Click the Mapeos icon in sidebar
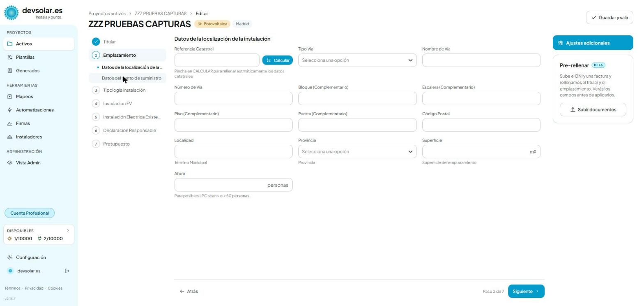Image resolution: width=644 pixels, height=306 pixels. 10,97
